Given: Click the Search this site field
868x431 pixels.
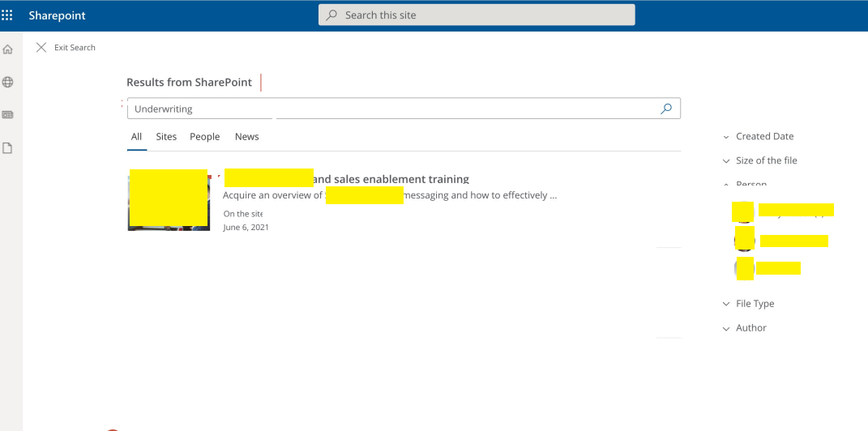Looking at the screenshot, I should 477,15.
